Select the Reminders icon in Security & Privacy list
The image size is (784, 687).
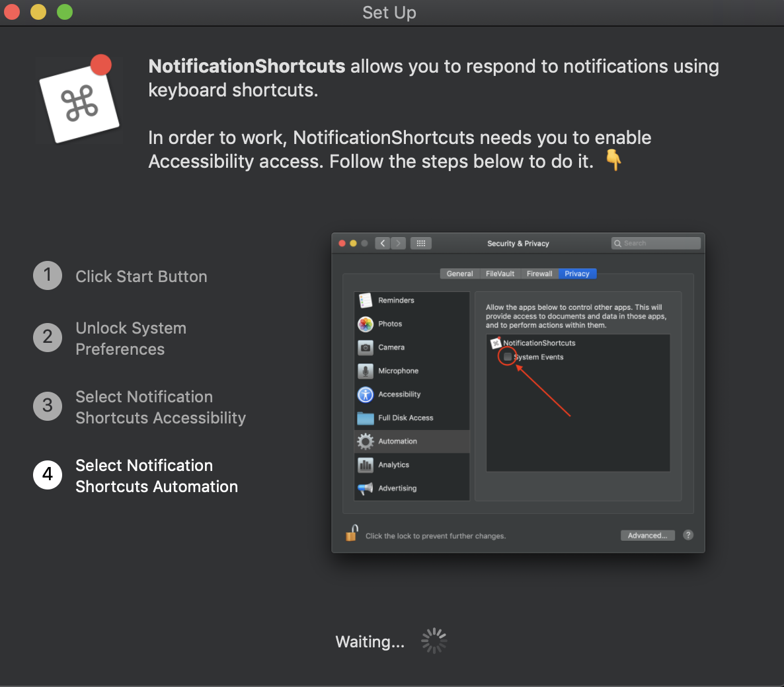(366, 301)
